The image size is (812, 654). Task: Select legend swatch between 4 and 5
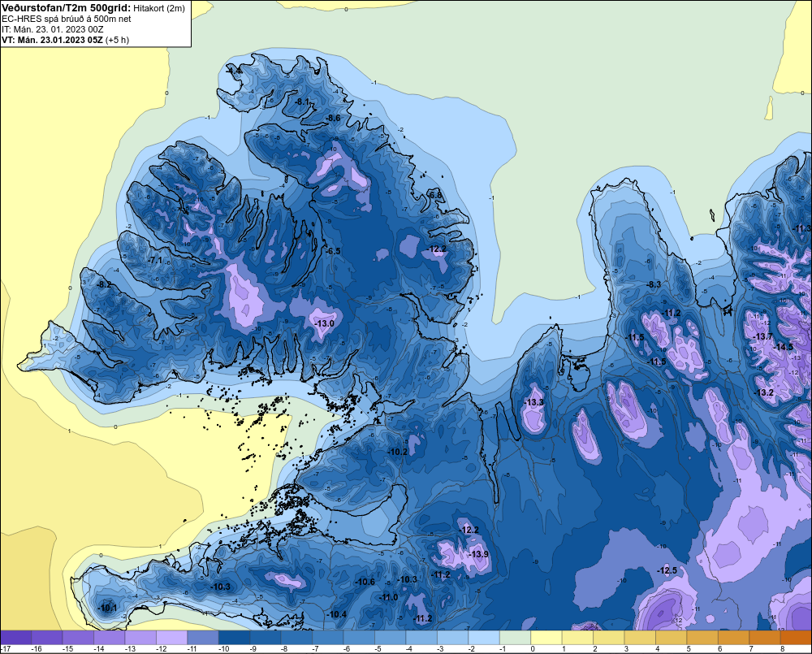click(672, 638)
